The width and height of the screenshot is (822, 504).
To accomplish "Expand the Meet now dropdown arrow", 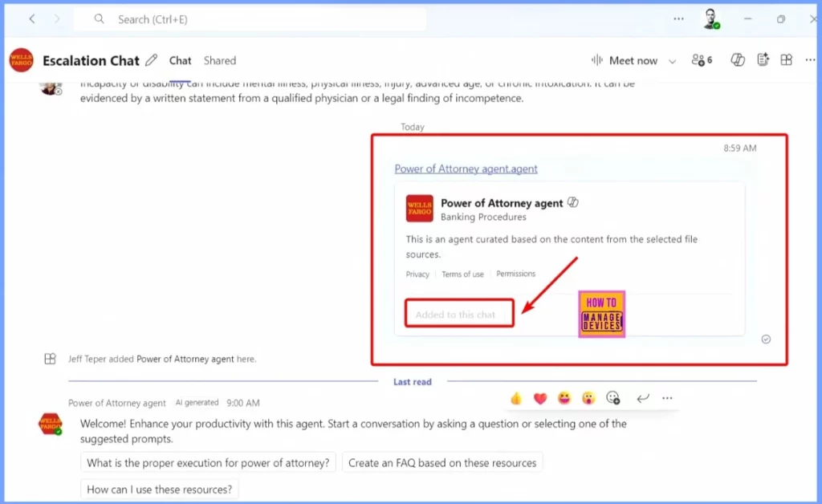I will [x=672, y=61].
